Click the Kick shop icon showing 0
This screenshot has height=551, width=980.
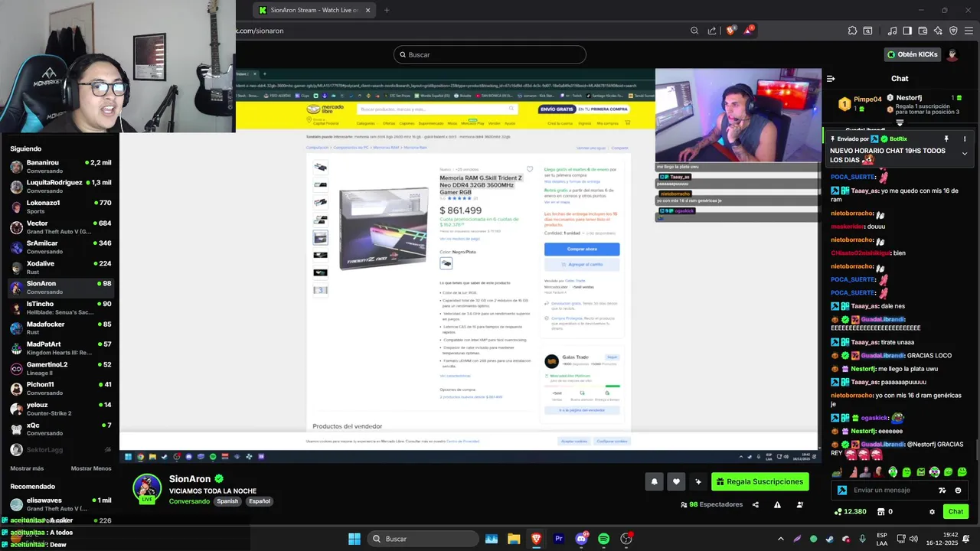[x=884, y=511]
